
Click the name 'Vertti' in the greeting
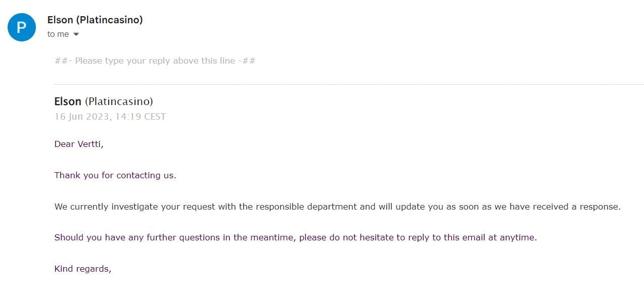click(x=89, y=144)
